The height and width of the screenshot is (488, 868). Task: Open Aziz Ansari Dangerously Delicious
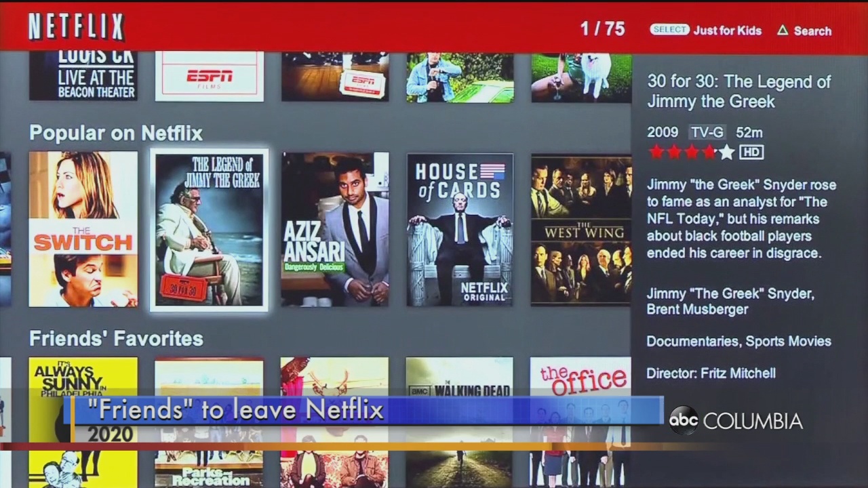[x=335, y=229]
